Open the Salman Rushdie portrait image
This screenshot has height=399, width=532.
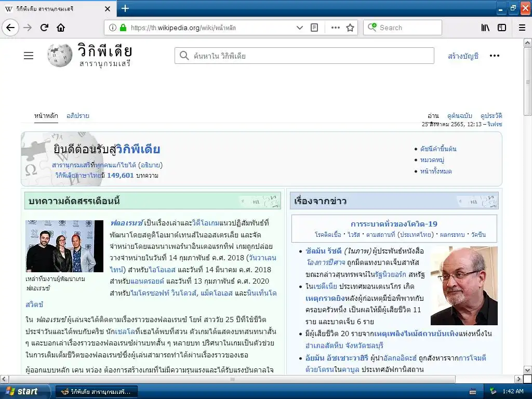(464, 286)
